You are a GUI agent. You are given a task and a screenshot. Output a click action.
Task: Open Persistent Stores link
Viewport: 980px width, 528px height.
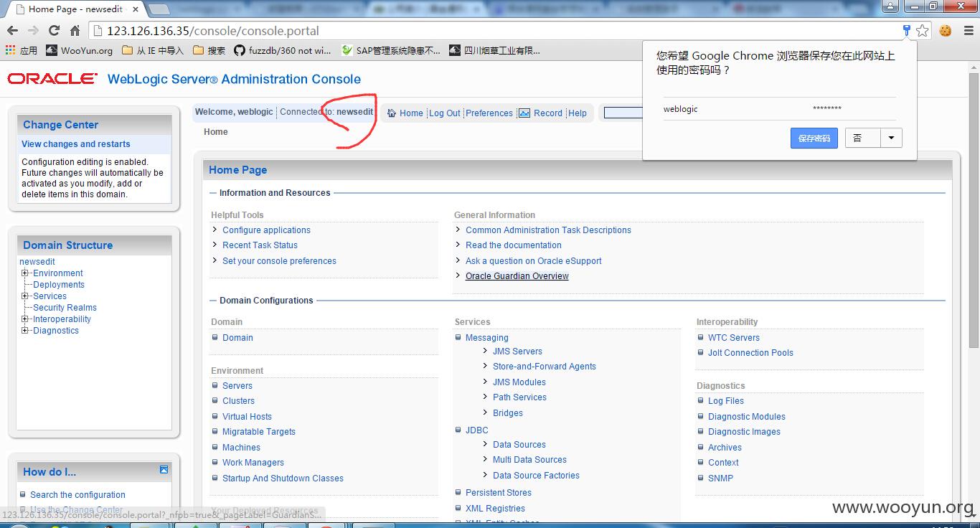[x=499, y=493]
